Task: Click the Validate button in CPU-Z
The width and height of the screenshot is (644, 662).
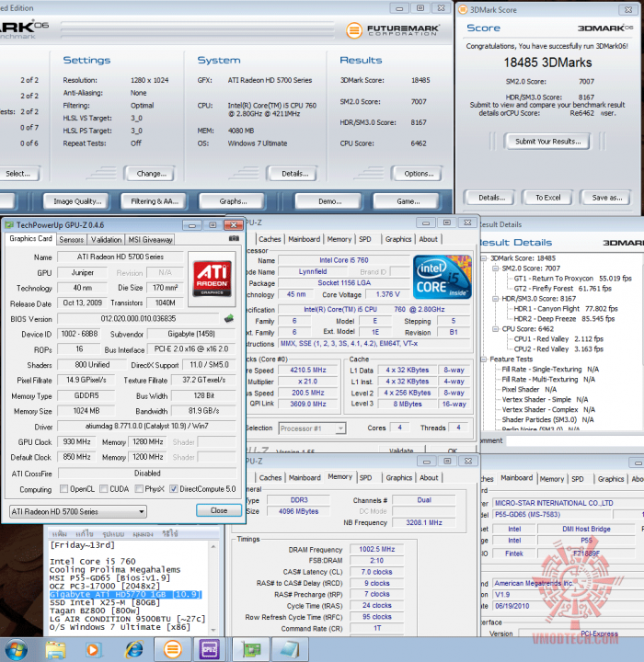Action: tap(400, 450)
